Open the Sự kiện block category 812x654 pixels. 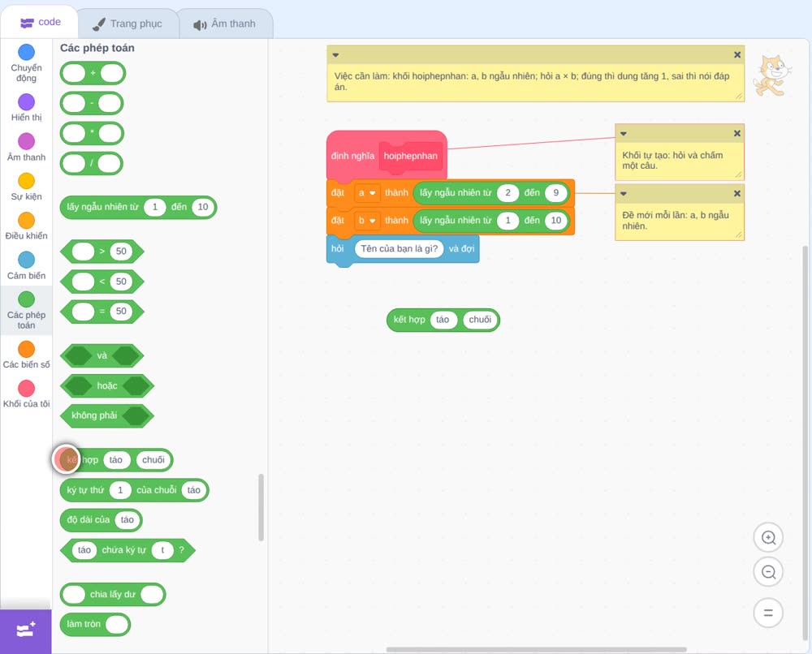click(26, 187)
